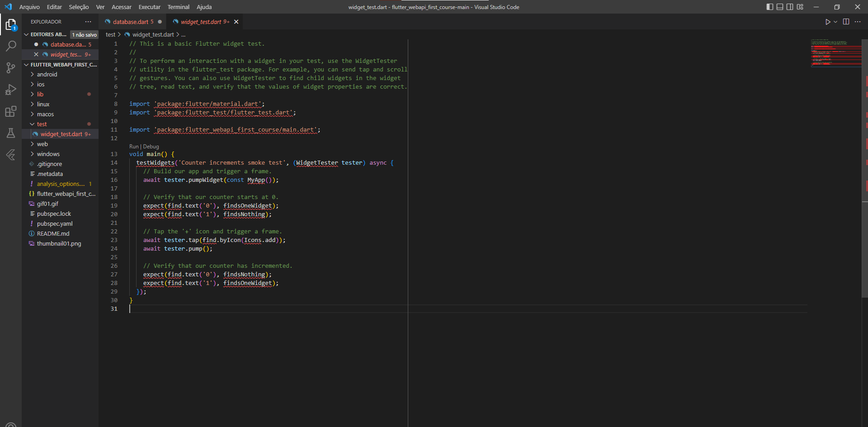
Task: Open the Ver menu
Action: click(100, 7)
